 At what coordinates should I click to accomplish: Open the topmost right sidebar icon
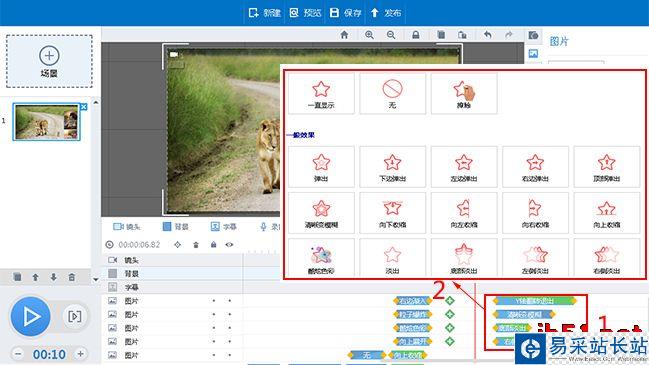(533, 35)
